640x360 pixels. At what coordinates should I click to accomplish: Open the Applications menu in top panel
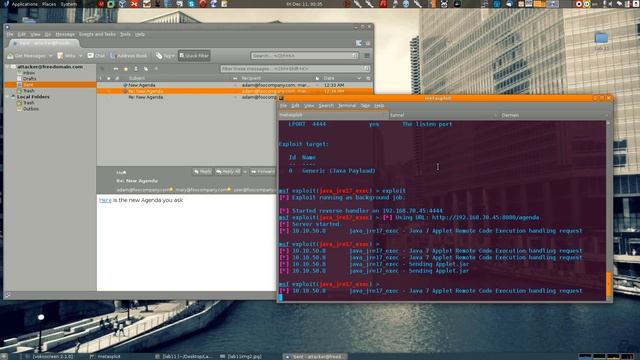tap(24, 4)
